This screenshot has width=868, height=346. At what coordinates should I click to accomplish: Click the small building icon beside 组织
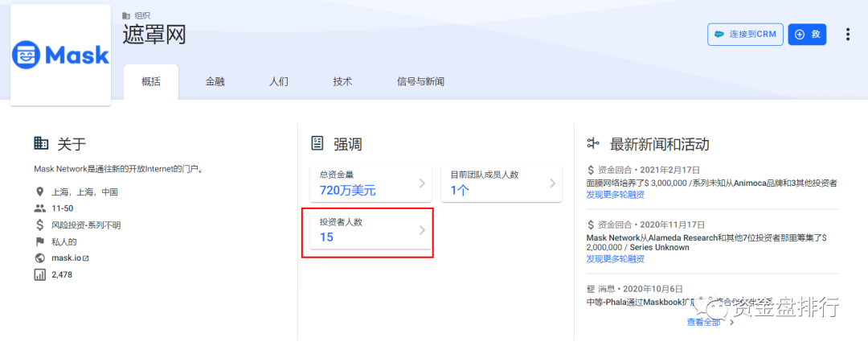pos(126,15)
